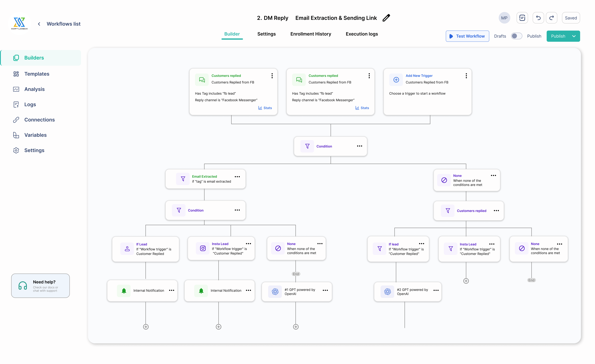Open the notes/comments icon beside the MP avatar
595x364 pixels.
pyautogui.click(x=522, y=18)
